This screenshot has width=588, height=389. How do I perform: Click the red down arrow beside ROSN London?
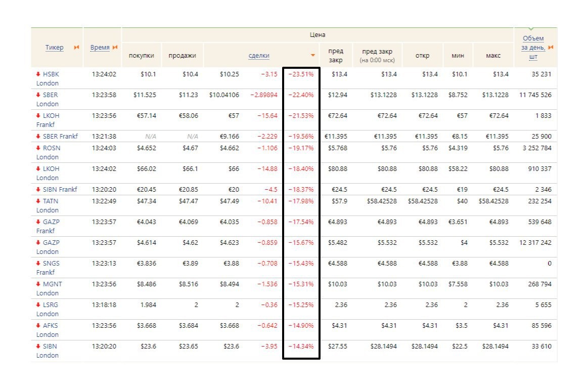pyautogui.click(x=38, y=148)
